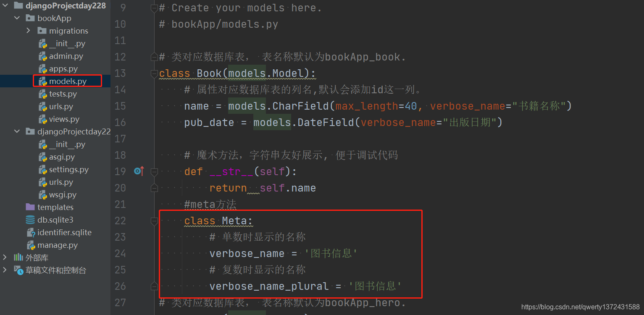Click the Python icon of admin.py
This screenshot has width=644, height=315.
(43, 56)
